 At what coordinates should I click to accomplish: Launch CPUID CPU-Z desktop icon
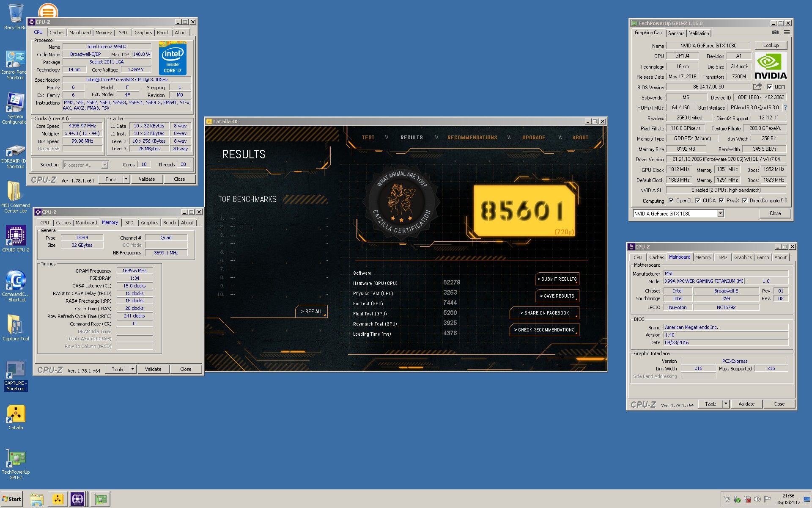[x=16, y=239]
